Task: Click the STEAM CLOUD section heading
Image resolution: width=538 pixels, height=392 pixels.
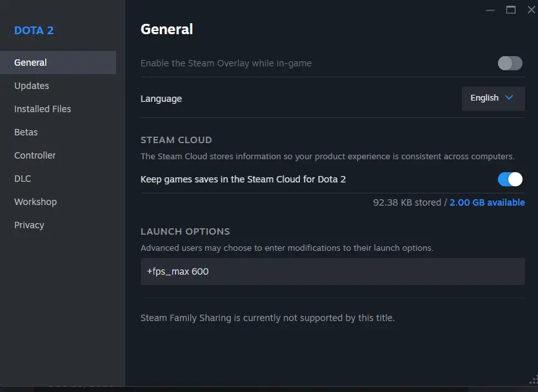Action: 176,140
